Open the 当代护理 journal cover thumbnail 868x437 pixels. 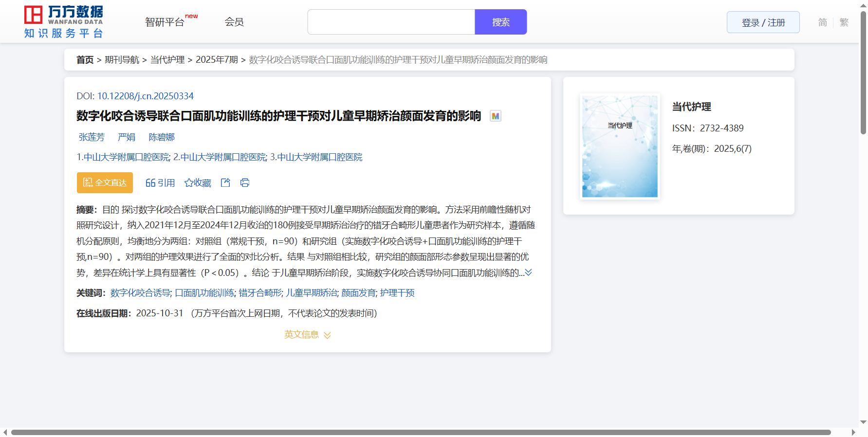(x=620, y=146)
